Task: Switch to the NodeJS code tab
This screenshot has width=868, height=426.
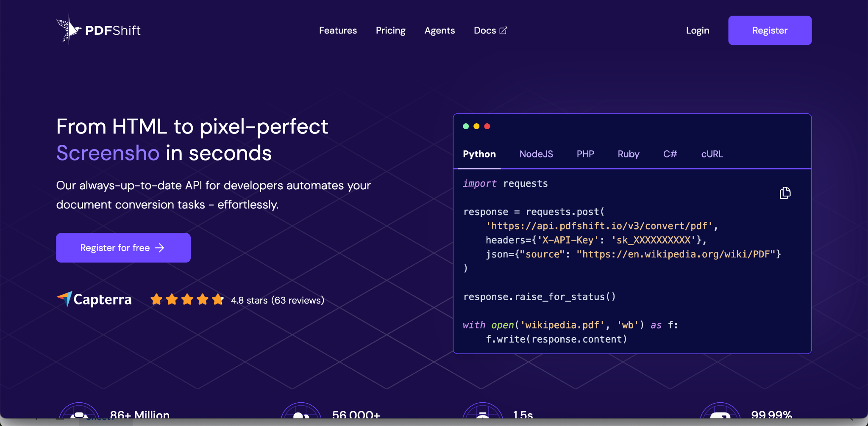Action: point(536,154)
